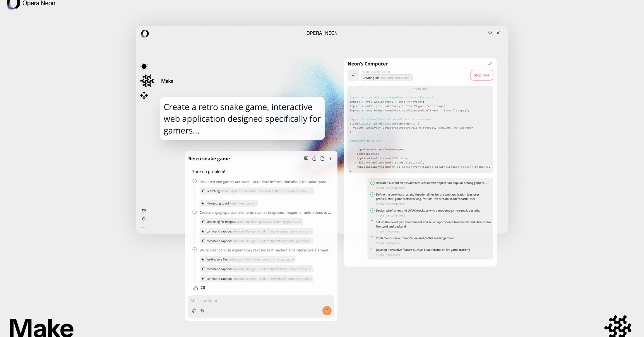Click the pattern emblem at page bottom-right
The width and height of the screenshot is (644, 337).
[x=618, y=326]
